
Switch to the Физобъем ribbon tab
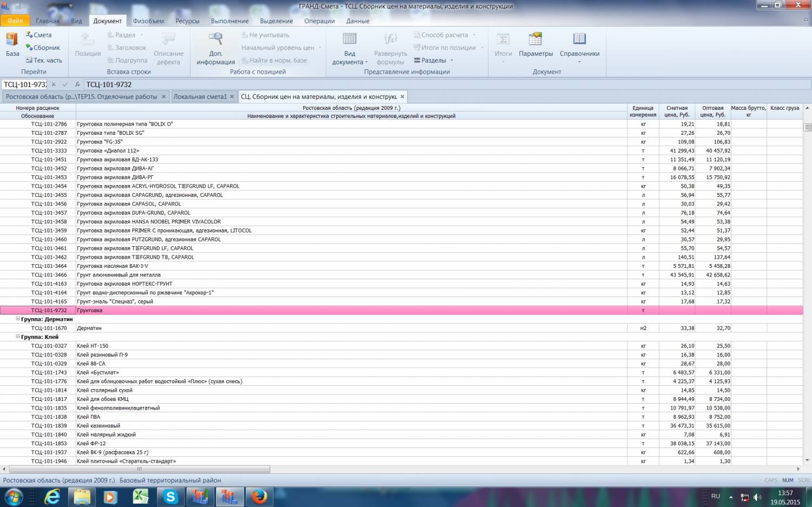coord(148,21)
